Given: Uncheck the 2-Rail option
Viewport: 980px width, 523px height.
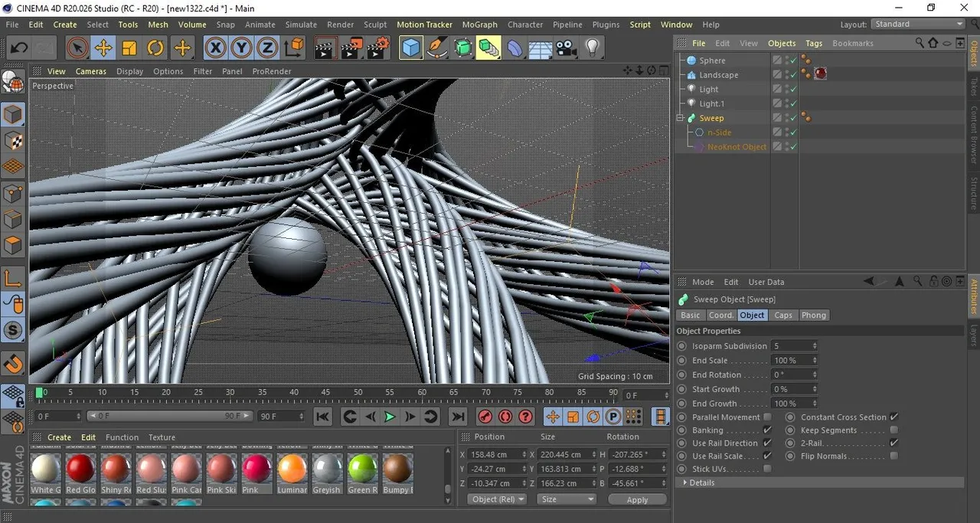Looking at the screenshot, I should (893, 443).
